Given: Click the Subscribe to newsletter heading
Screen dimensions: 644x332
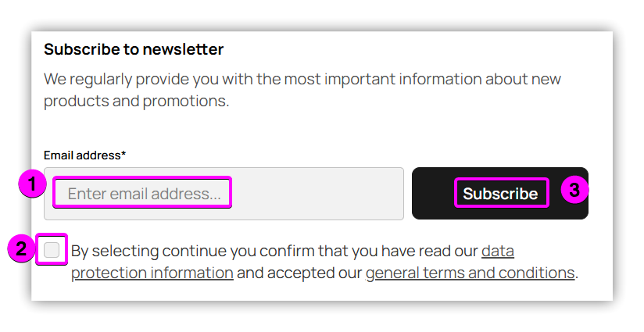Looking at the screenshot, I should coord(134,50).
